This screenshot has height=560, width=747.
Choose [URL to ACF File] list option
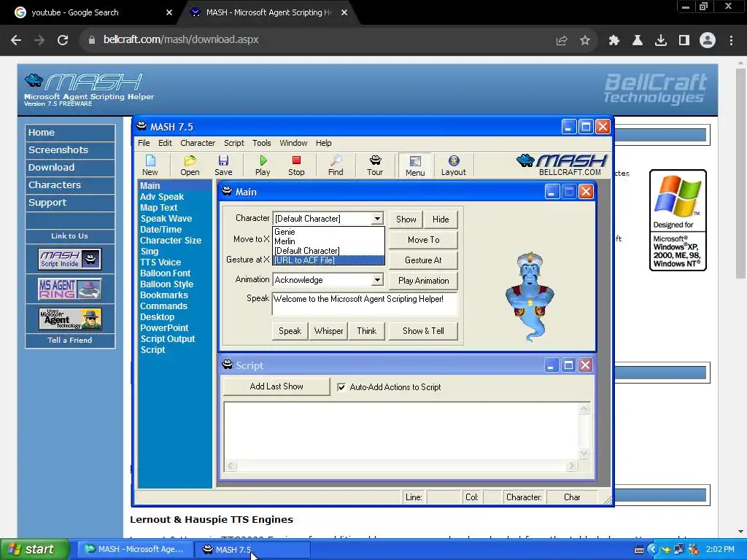[x=328, y=260]
